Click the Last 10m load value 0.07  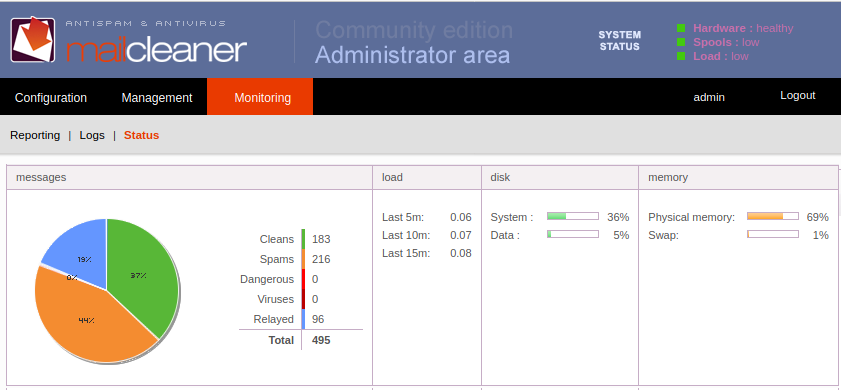pos(461,235)
